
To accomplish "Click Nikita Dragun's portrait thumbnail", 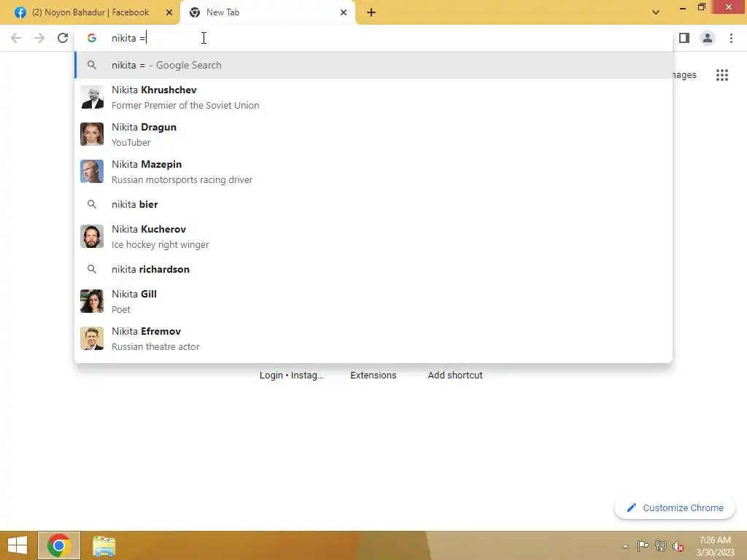I will click(x=92, y=134).
